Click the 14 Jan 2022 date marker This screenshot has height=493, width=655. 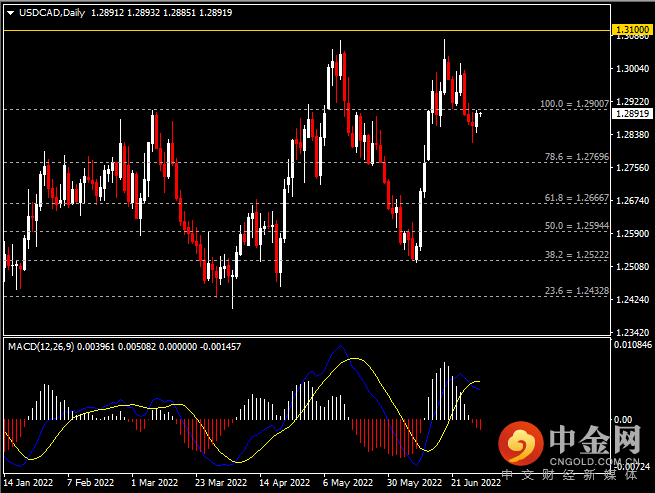(29, 482)
